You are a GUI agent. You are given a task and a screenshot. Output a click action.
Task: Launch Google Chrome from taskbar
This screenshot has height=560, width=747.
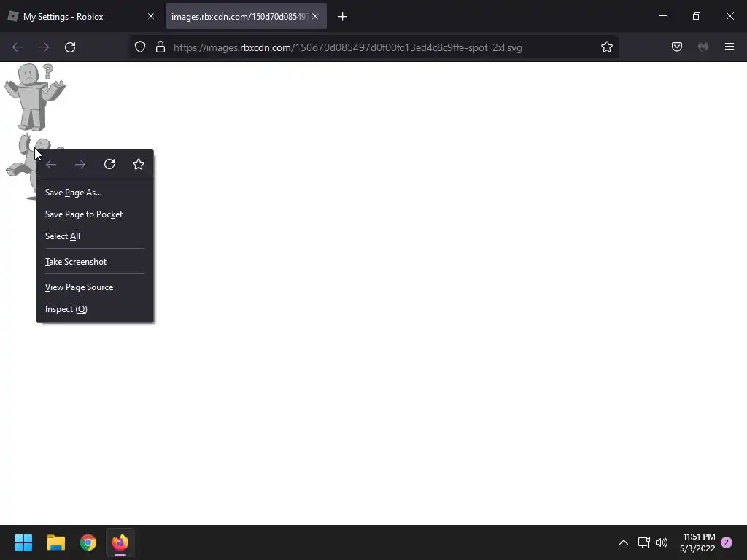[88, 542]
